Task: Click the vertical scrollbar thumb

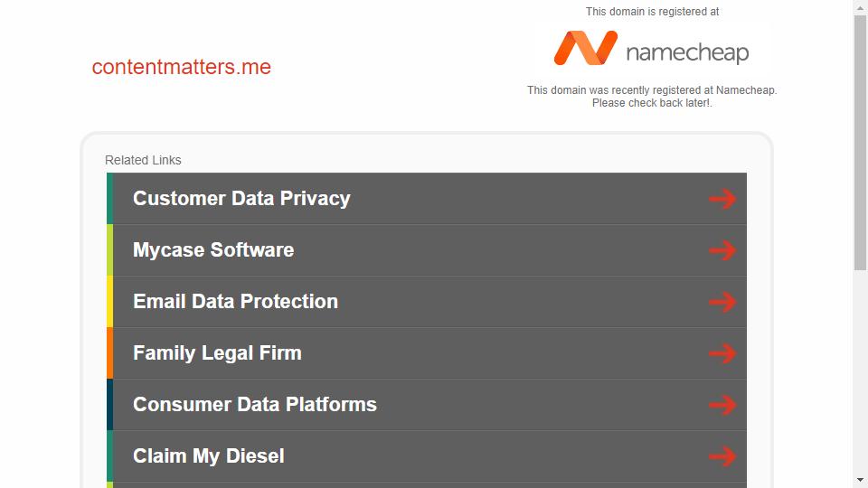Action: click(x=860, y=143)
